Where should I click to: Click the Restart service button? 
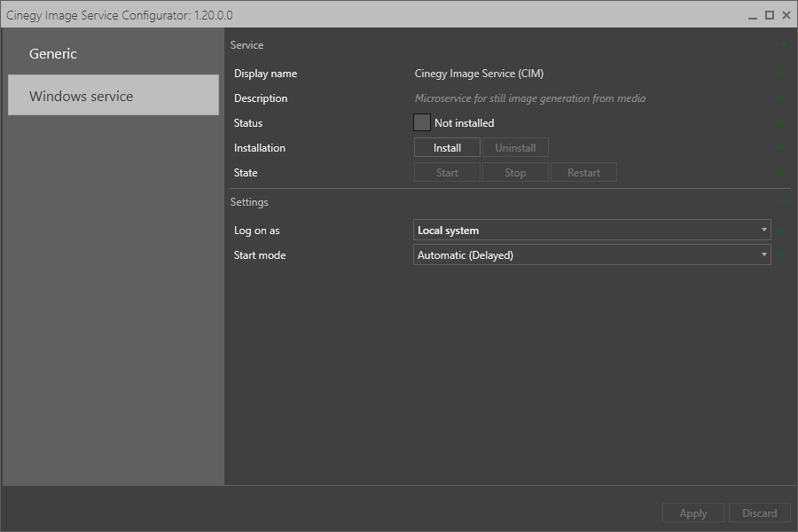[x=583, y=173]
